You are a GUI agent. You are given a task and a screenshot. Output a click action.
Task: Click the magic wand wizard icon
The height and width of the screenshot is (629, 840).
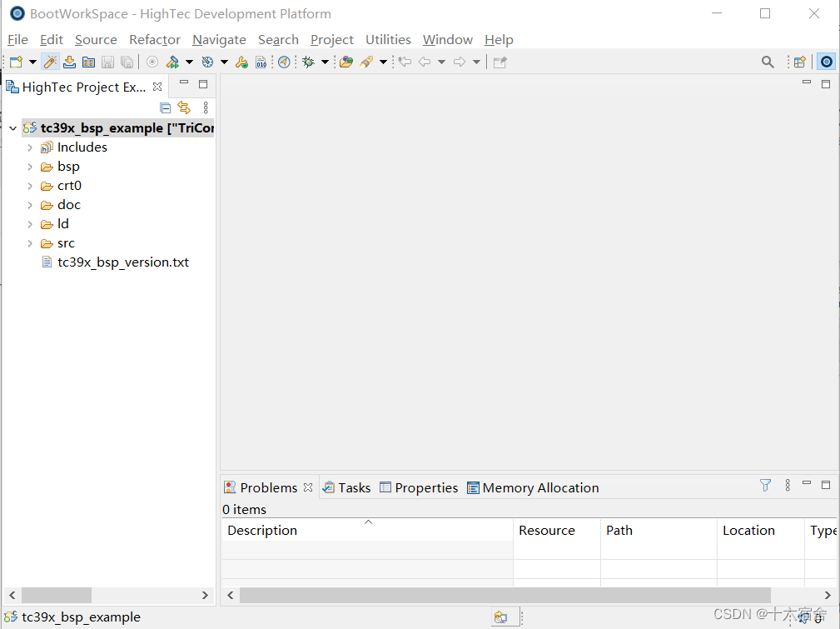[50, 62]
